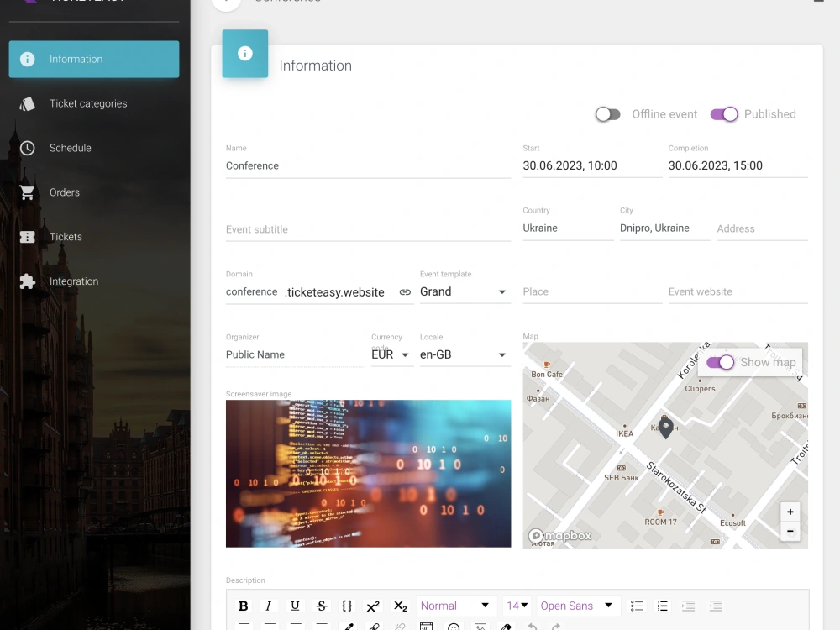
Task: Click the Ecosoft label on map
Action: [x=732, y=523]
